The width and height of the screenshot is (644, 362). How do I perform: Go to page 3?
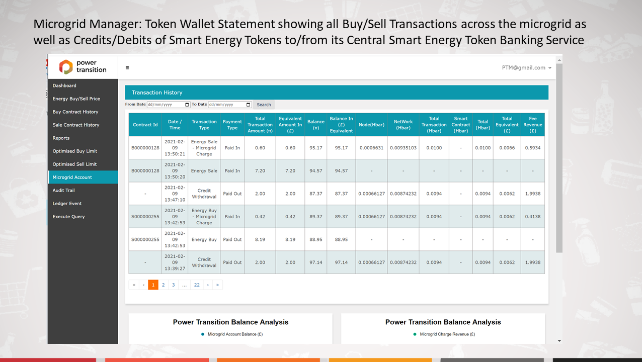173,285
